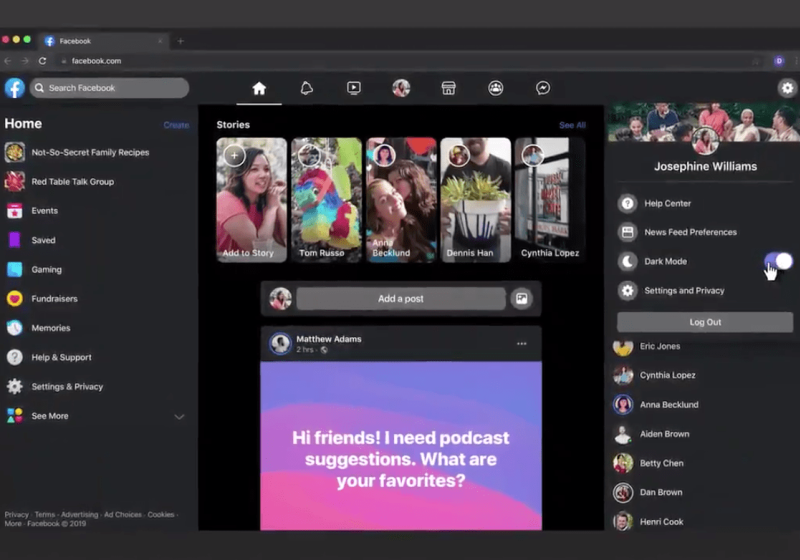This screenshot has width=800, height=560.
Task: Click the settings gear icon at top right
Action: (787, 88)
